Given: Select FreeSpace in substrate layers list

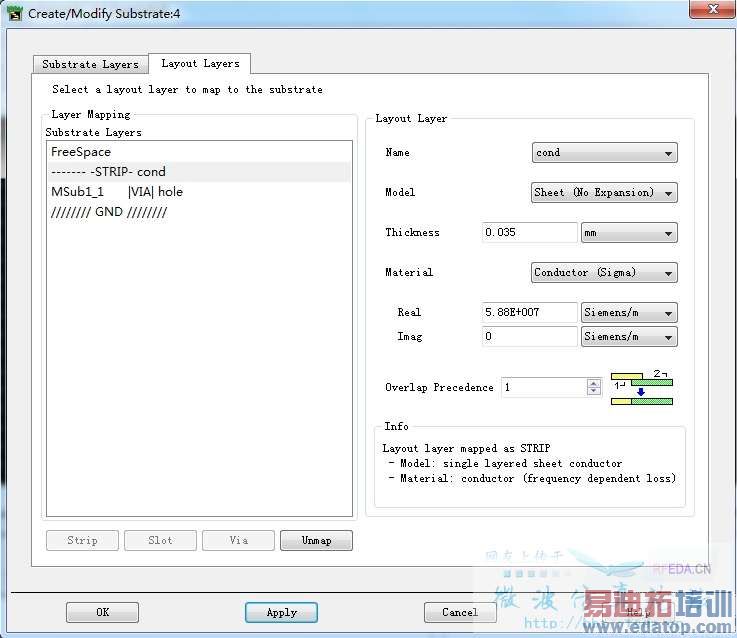Looking at the screenshot, I should (199, 152).
